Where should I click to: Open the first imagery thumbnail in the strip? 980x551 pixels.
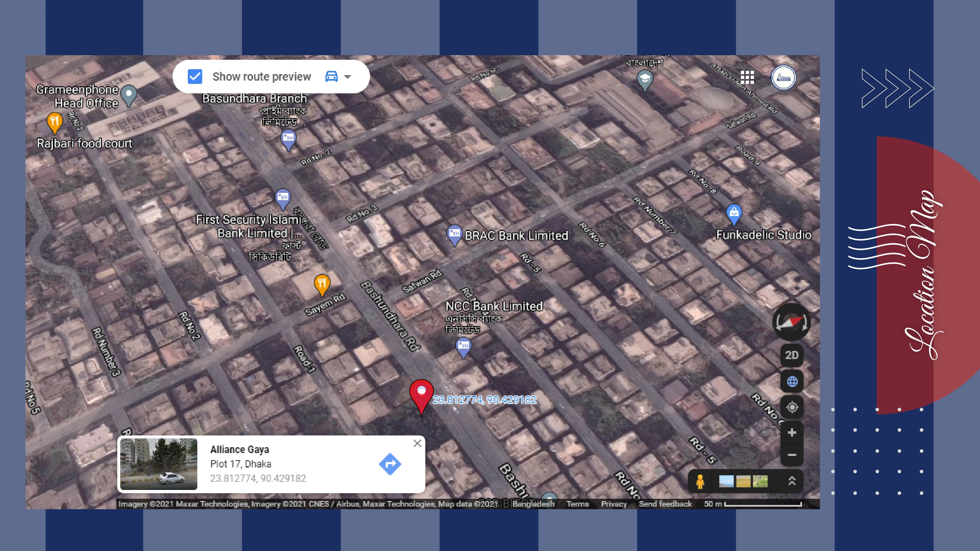pyautogui.click(x=726, y=481)
